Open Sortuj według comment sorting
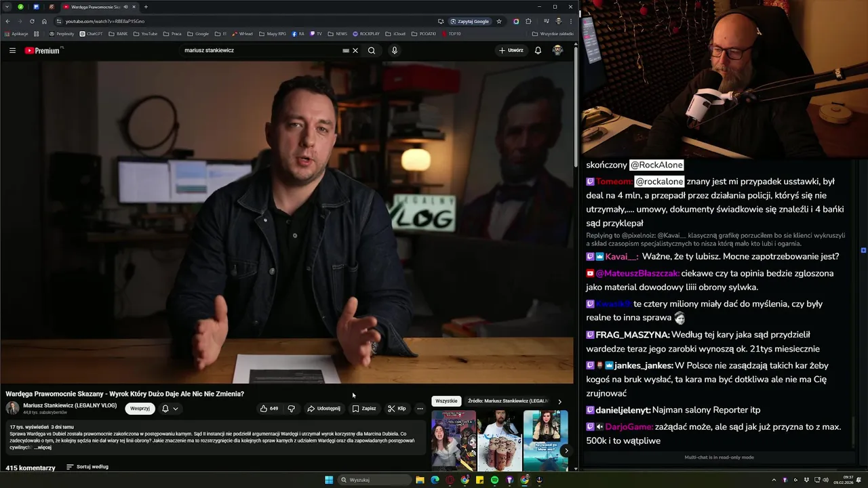Viewport: 868px width, 488px height. [87, 467]
